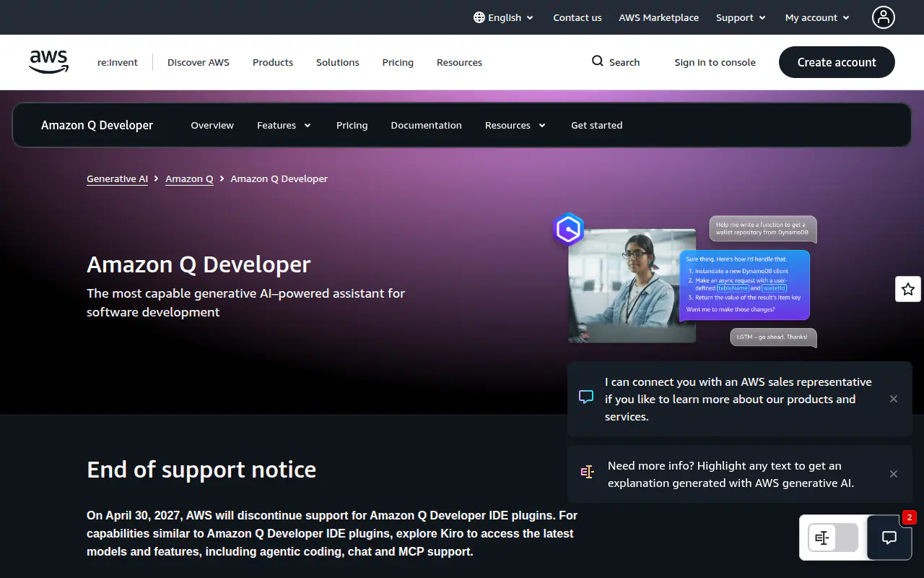Click the Search magnifying glass icon

point(598,61)
